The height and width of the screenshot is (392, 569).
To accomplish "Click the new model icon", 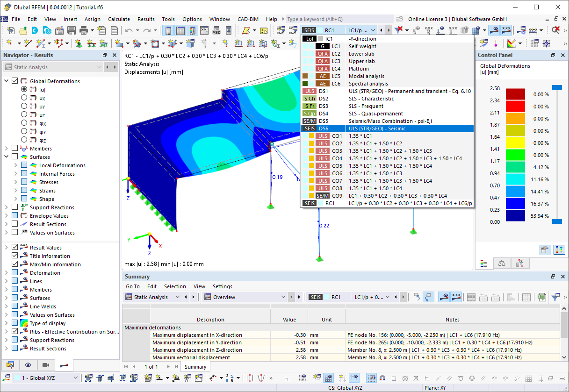I will (x=10, y=30).
